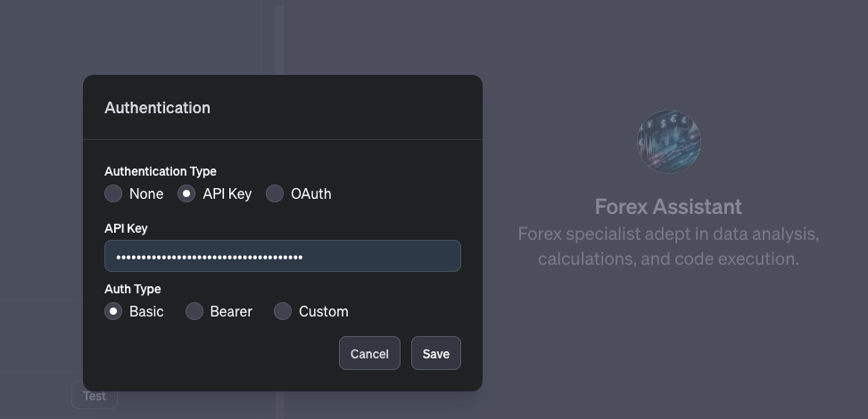Click the Forex Assistant title text
This screenshot has width=868, height=419.
668,207
